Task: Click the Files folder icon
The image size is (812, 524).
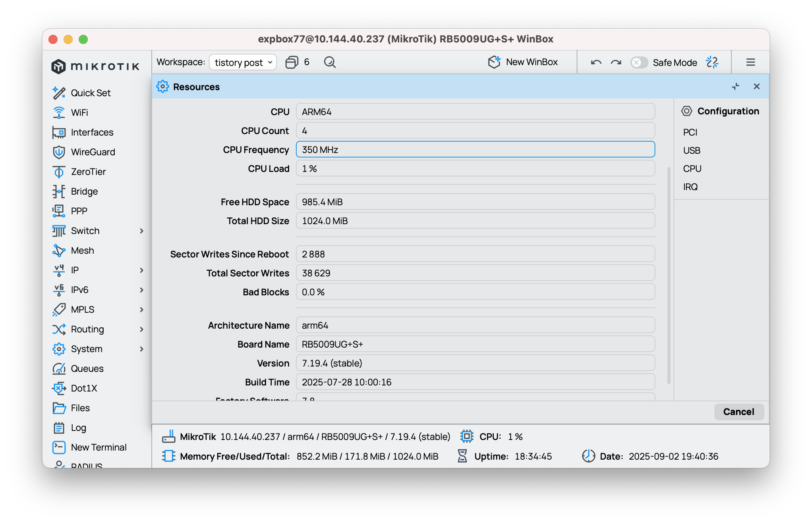Action: pyautogui.click(x=59, y=408)
